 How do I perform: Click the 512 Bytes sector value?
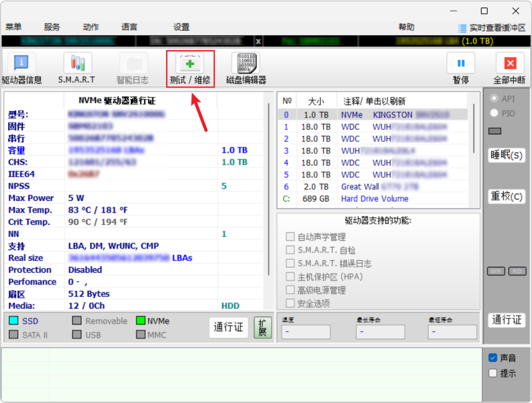coord(89,294)
